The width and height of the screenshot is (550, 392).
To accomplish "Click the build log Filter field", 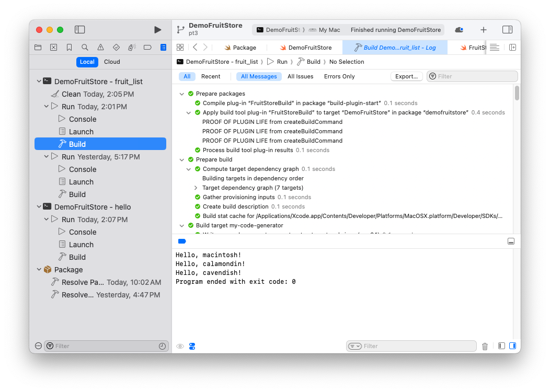I will point(472,76).
